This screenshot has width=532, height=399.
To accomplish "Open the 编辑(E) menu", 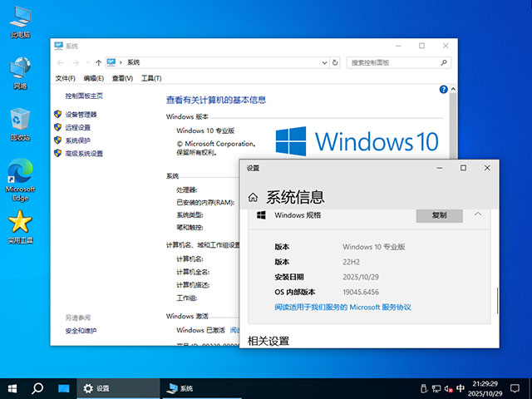I will pyautogui.click(x=94, y=78).
